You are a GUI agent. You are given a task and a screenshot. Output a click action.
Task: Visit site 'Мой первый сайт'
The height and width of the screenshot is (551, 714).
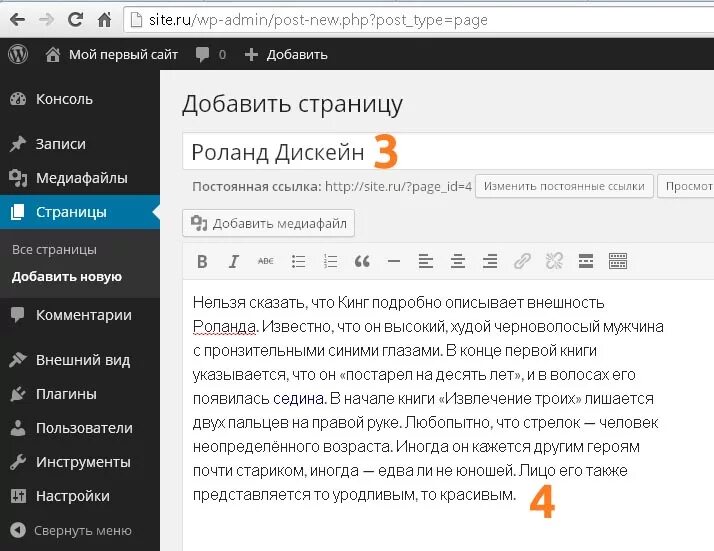click(111, 55)
